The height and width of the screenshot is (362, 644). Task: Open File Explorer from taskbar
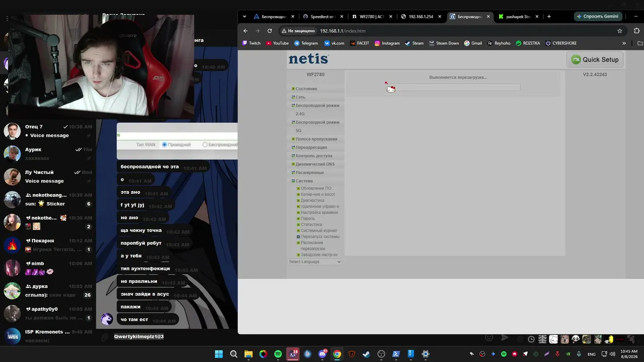(249, 354)
